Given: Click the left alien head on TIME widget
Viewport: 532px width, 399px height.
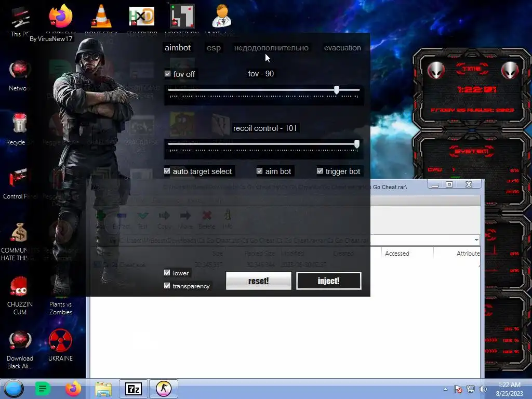Looking at the screenshot, I should pos(436,71).
